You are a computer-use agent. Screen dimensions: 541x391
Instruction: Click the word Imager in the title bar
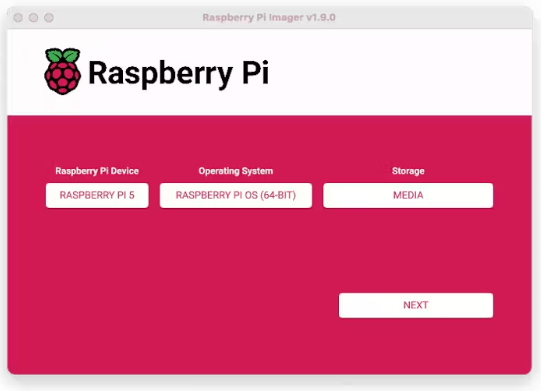pyautogui.click(x=286, y=18)
